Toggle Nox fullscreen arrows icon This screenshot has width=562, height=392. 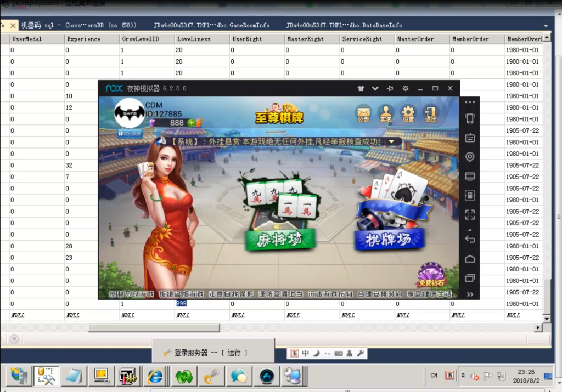tap(470, 215)
